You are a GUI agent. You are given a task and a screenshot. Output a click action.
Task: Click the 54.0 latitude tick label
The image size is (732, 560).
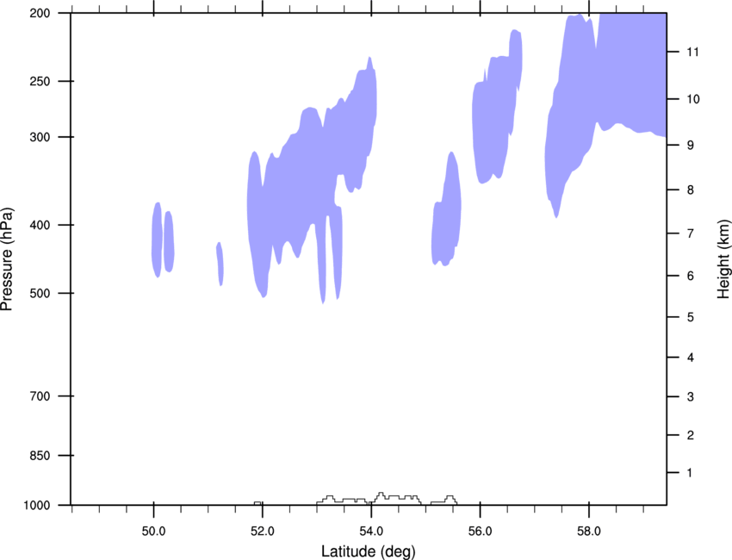pyautogui.click(x=371, y=532)
